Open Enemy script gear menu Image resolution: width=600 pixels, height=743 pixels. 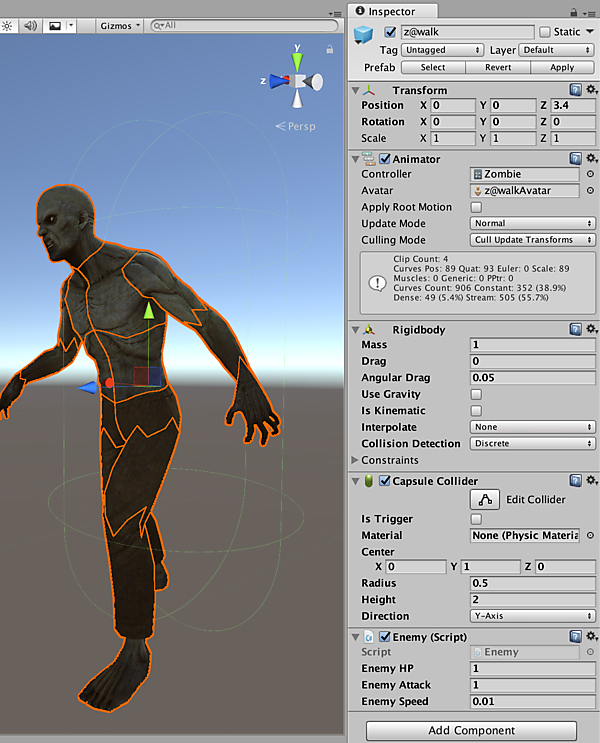click(591, 636)
